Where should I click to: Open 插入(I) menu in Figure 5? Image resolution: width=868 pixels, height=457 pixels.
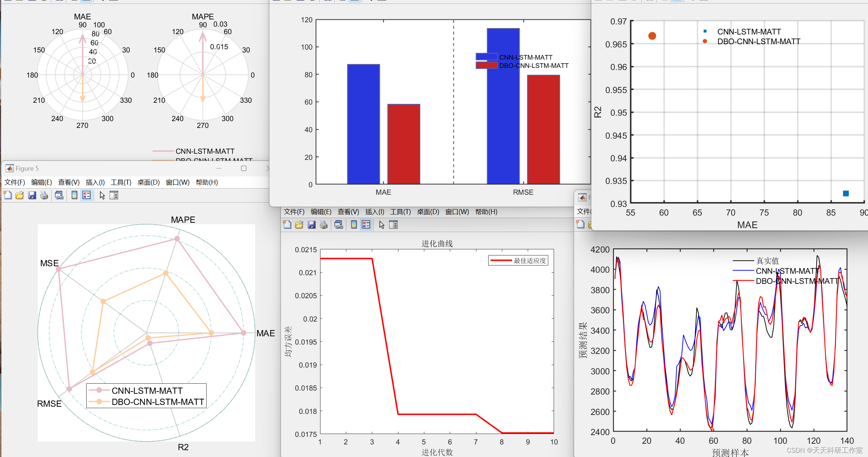coord(95,182)
